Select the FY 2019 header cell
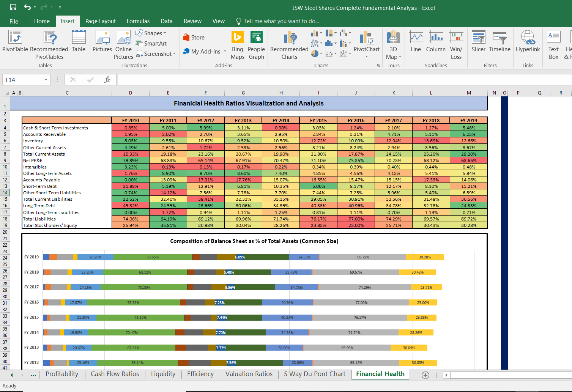The width and height of the screenshot is (572, 392). pyautogui.click(x=469, y=120)
